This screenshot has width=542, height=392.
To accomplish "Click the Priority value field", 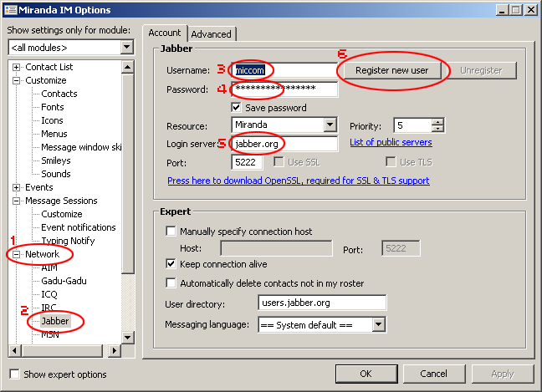I will 412,125.
